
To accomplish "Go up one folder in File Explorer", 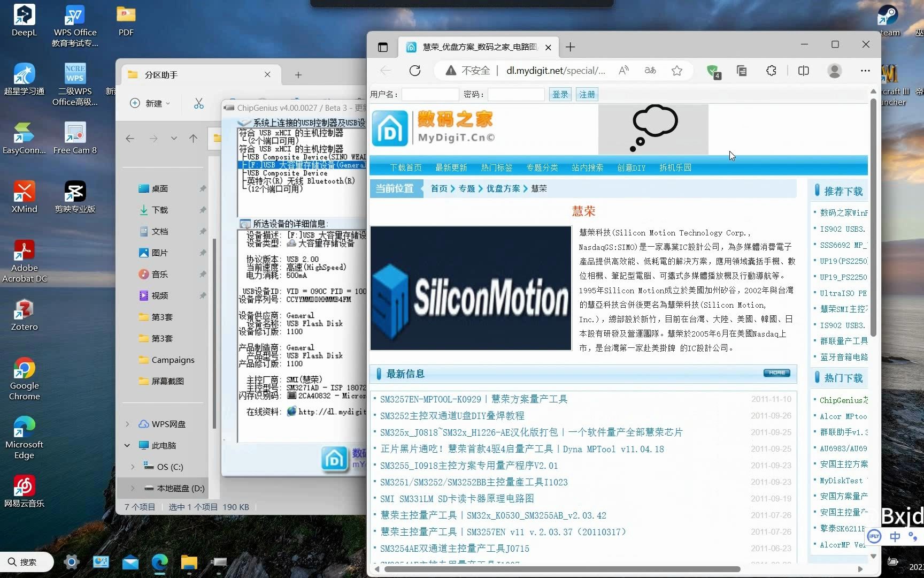I will point(193,139).
